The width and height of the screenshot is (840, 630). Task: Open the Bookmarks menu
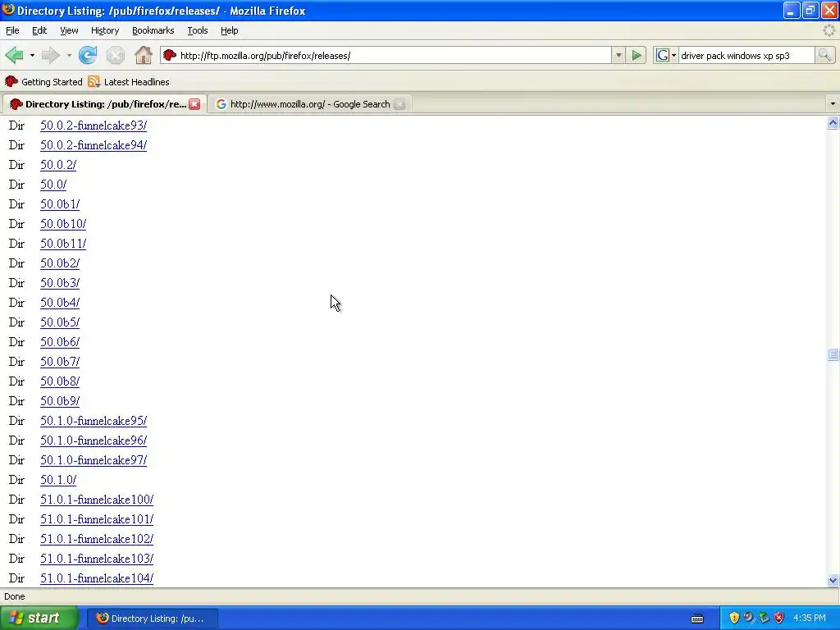[153, 30]
